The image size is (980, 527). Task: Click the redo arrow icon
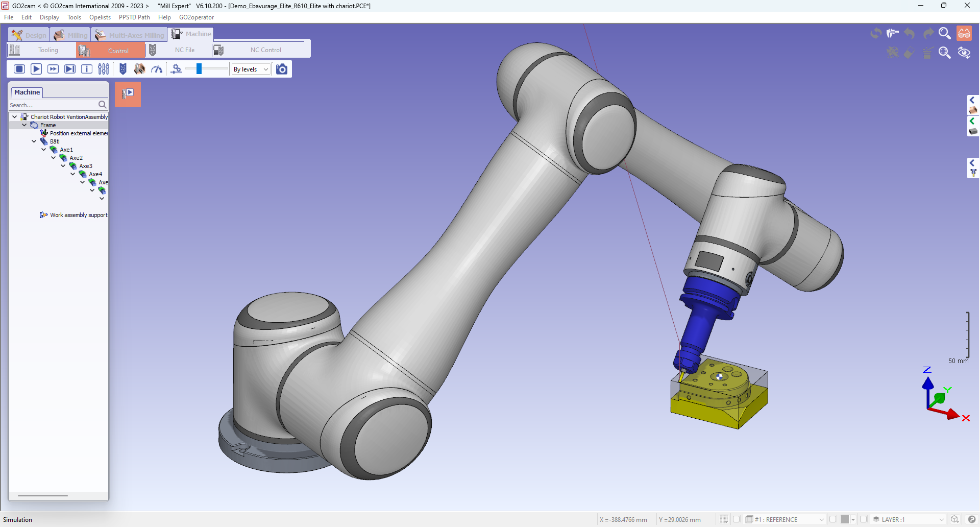tap(928, 33)
